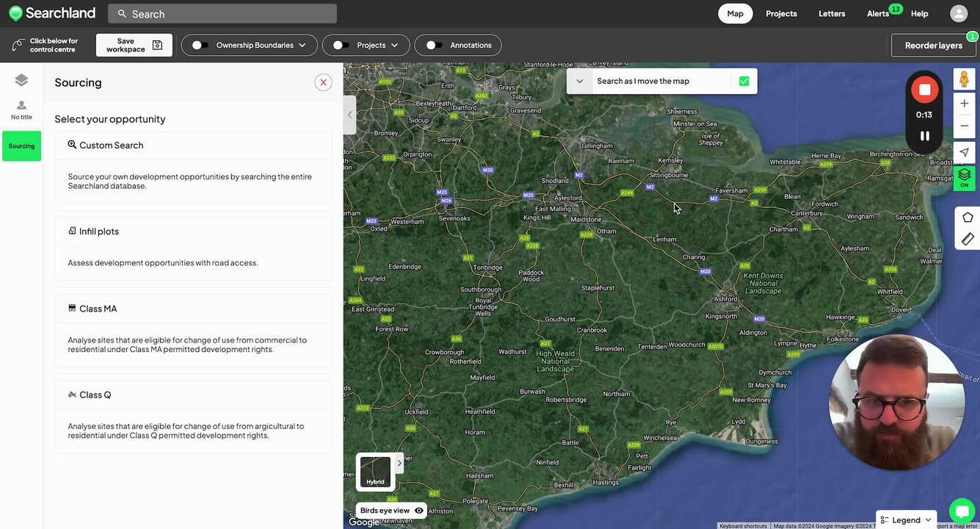This screenshot has height=529, width=980.
Task: Click the Google logo on the map
Action: coord(363,522)
